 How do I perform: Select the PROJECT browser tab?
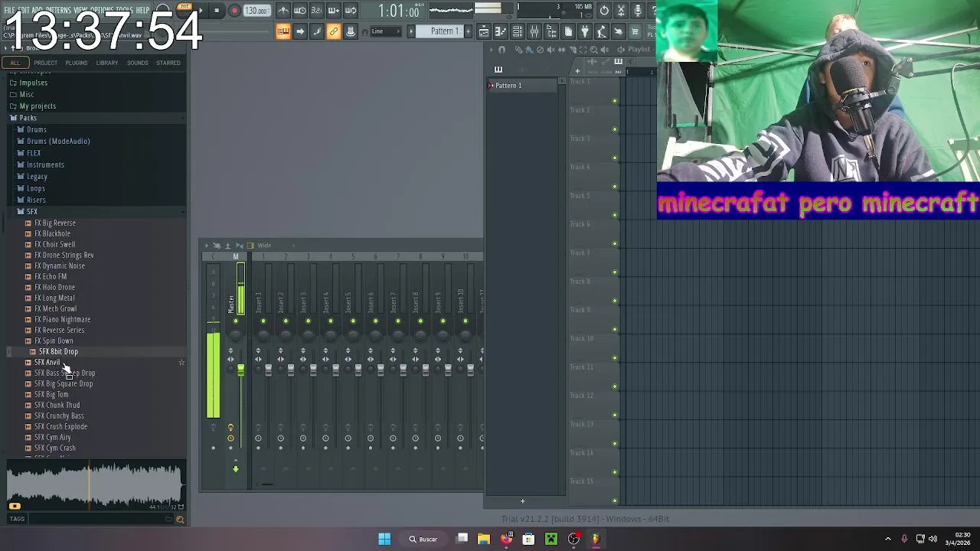pos(45,63)
